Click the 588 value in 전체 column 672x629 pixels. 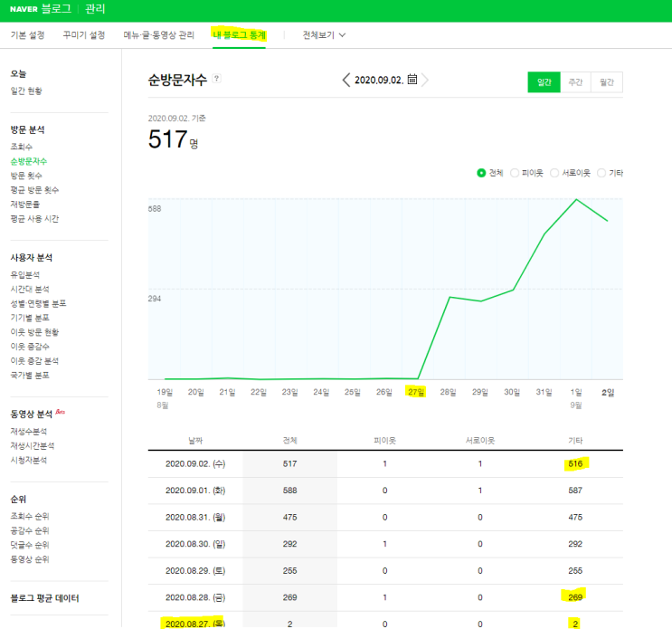point(289,491)
